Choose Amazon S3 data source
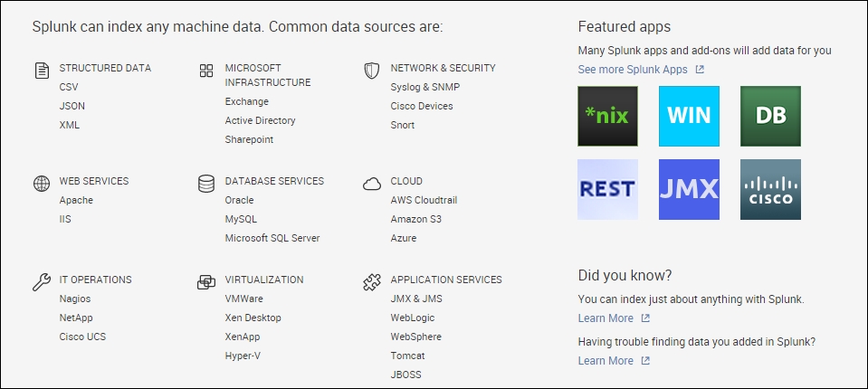Image resolution: width=868 pixels, height=389 pixels. [416, 219]
